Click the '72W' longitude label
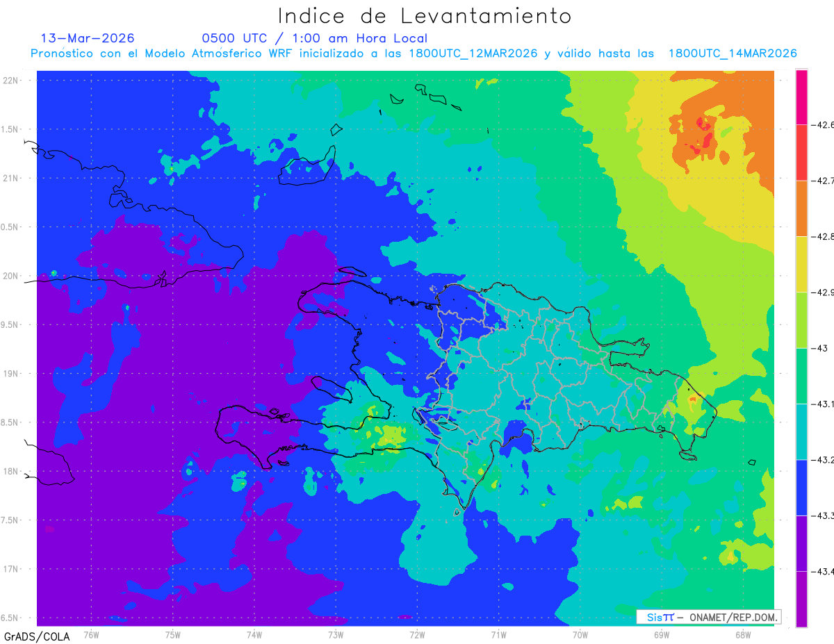834x644 pixels. [x=417, y=635]
